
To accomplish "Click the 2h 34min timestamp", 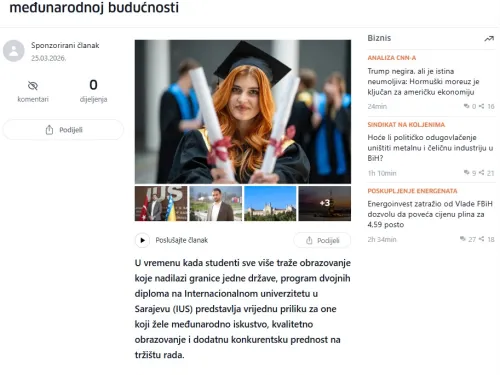I will [x=382, y=239].
